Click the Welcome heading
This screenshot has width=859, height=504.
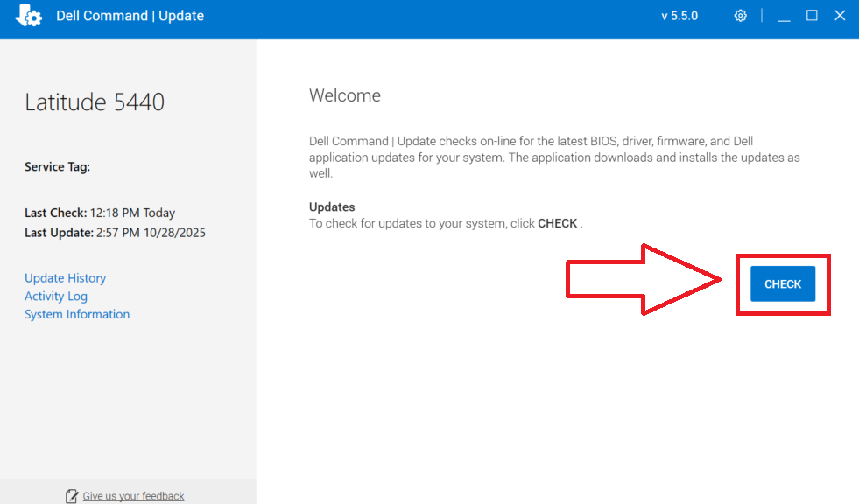(x=345, y=96)
